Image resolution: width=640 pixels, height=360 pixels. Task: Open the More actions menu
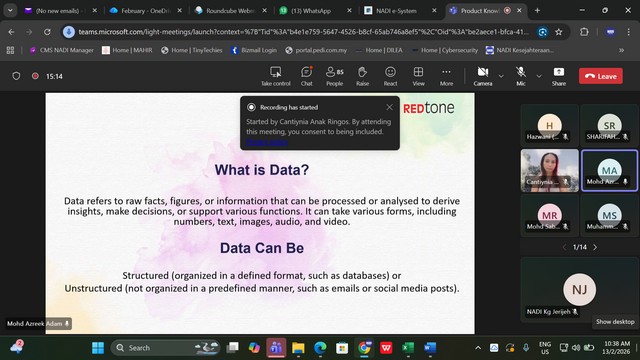[446, 76]
